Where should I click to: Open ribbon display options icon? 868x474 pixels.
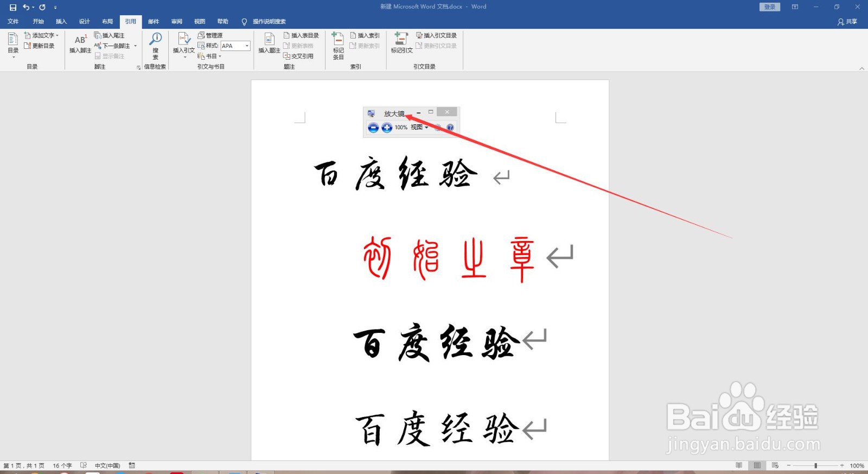pos(795,7)
